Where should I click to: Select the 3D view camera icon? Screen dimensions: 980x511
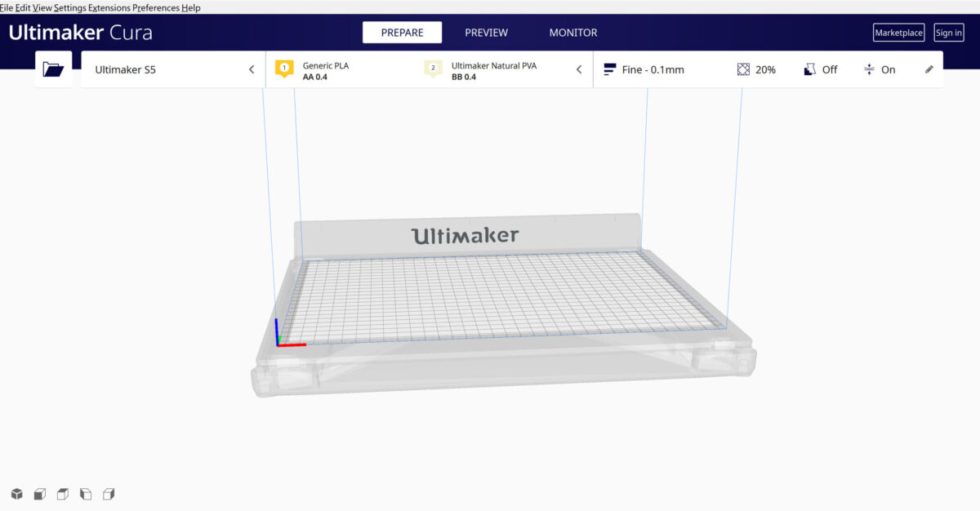tap(16, 494)
